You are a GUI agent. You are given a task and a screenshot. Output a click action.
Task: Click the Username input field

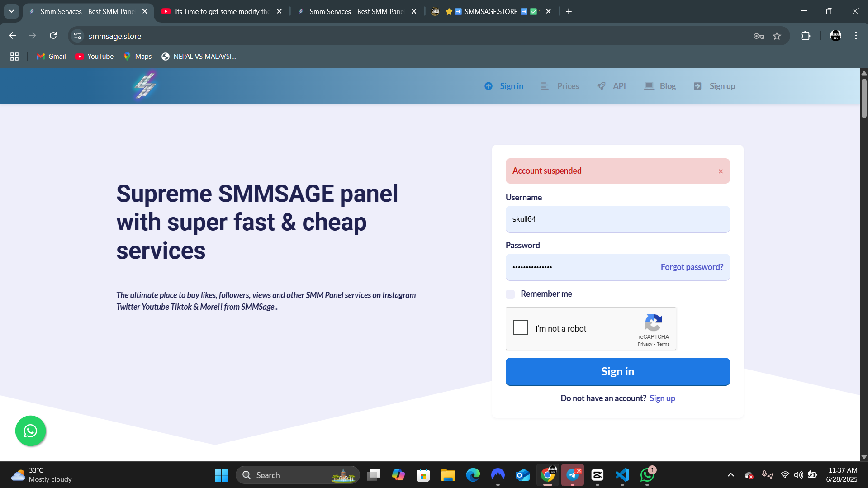pyautogui.click(x=617, y=219)
